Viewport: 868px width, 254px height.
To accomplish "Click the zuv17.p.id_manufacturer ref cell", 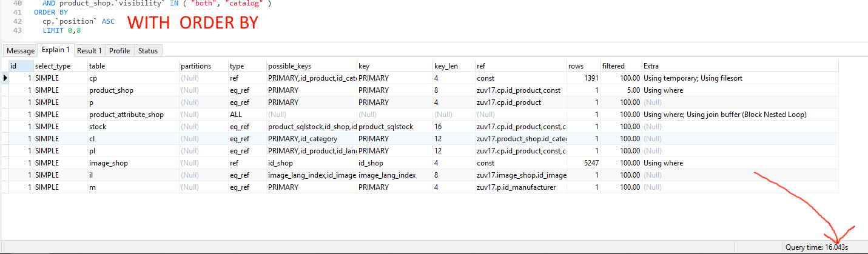I will pyautogui.click(x=516, y=187).
